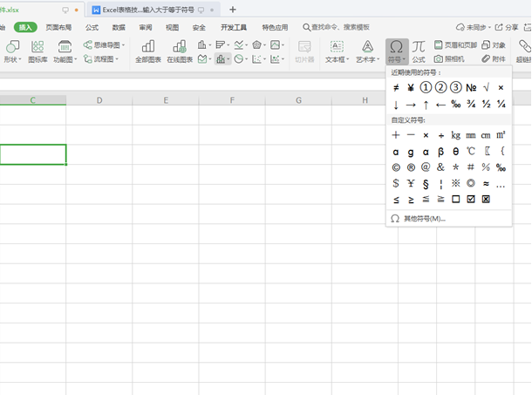Viewport: 532px width, 395px height.
Task: Insert the degree Celsius ℃ symbol
Action: tap(471, 151)
